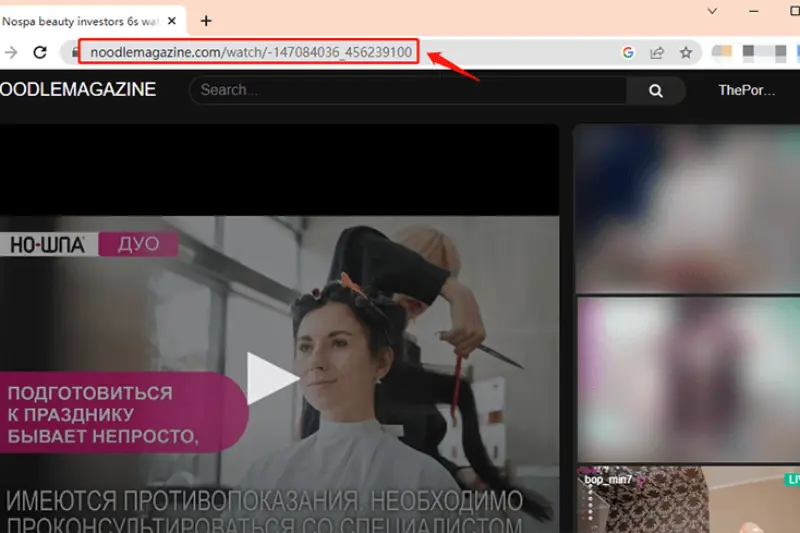Image resolution: width=800 pixels, height=533 pixels.
Task: Click the Google icon in address bar
Action: (628, 53)
